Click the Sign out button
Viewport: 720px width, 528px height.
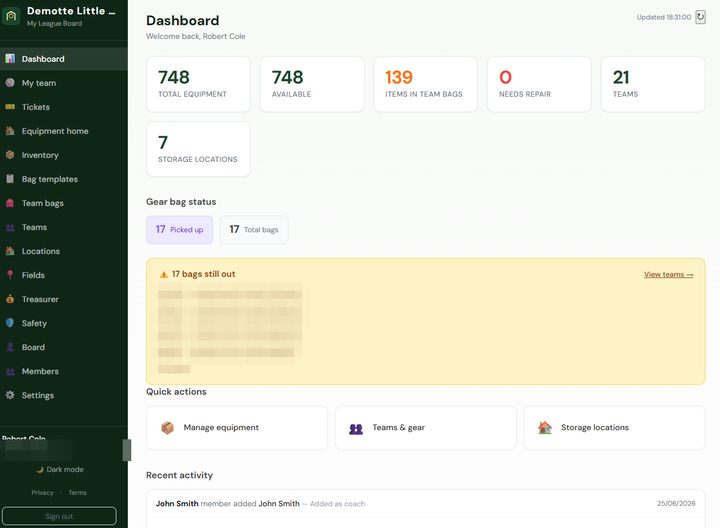59,516
